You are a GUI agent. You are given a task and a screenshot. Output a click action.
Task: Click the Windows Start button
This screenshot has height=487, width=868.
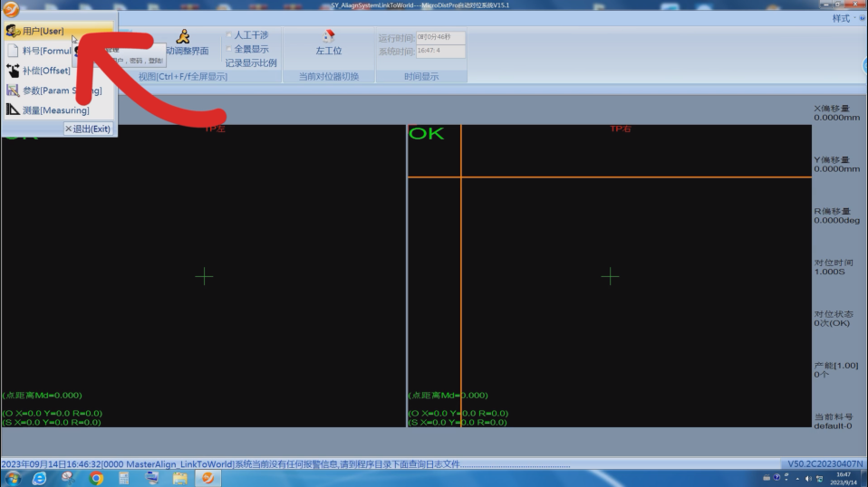13,478
